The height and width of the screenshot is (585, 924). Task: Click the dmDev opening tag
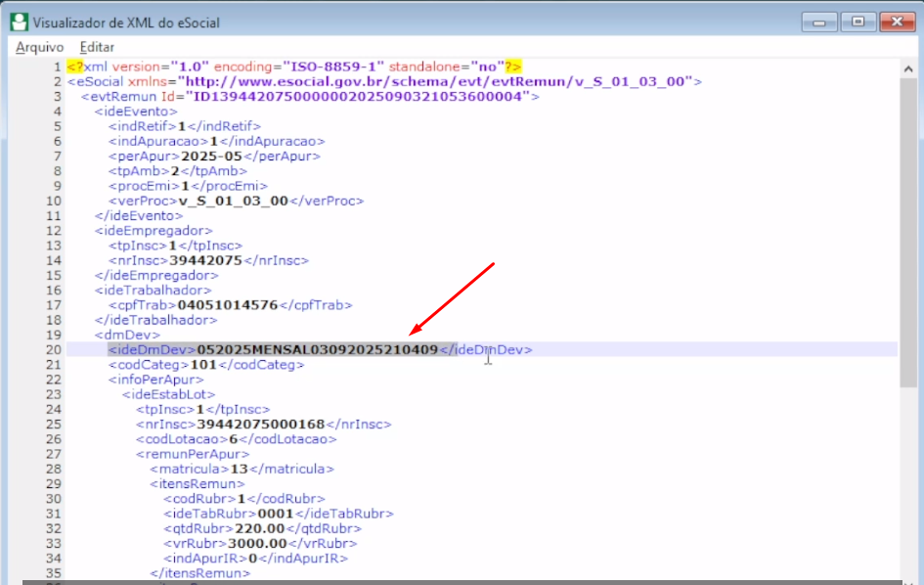point(127,335)
